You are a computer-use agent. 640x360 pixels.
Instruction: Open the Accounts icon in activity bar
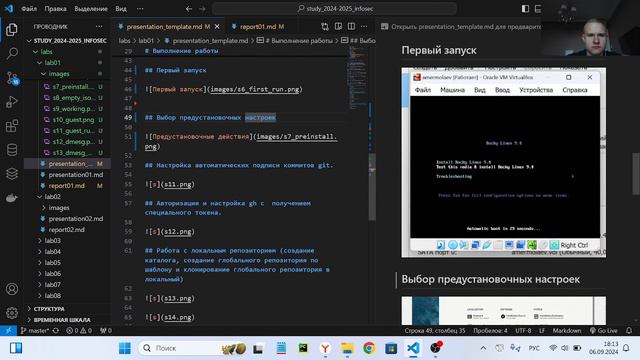click(x=12, y=289)
